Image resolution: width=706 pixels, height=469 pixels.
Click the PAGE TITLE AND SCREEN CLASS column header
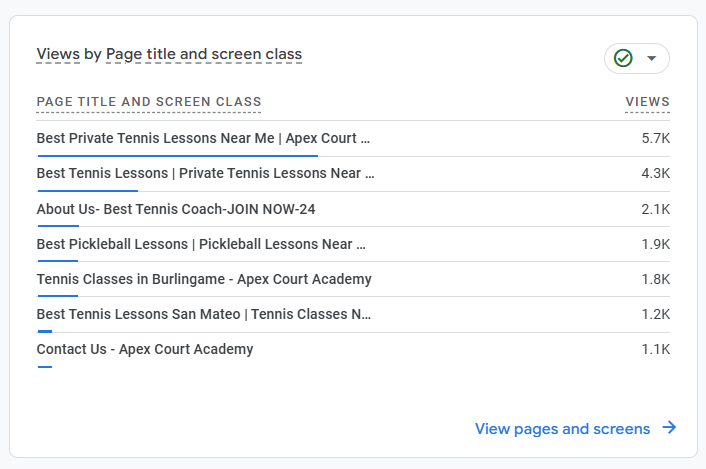pos(149,102)
